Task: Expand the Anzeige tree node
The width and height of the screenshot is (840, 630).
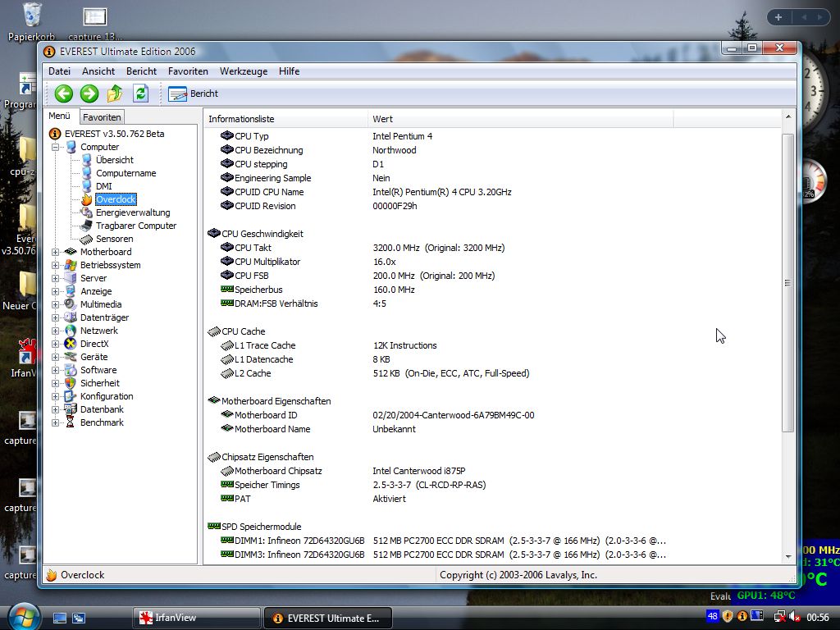Action: pyautogui.click(x=55, y=291)
